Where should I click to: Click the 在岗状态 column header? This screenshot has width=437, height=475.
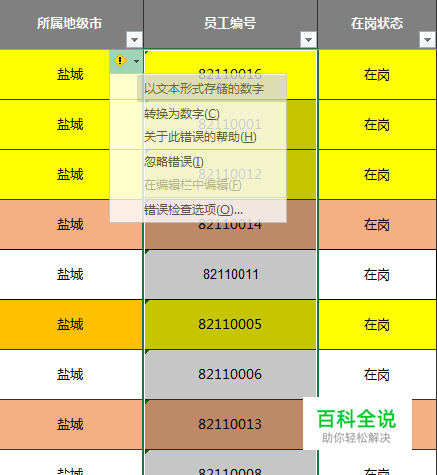click(x=377, y=23)
